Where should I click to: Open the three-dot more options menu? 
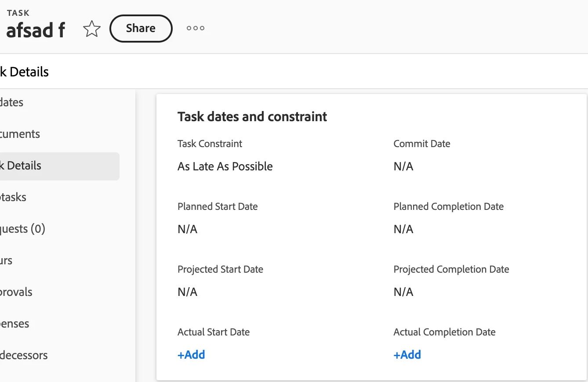(196, 28)
